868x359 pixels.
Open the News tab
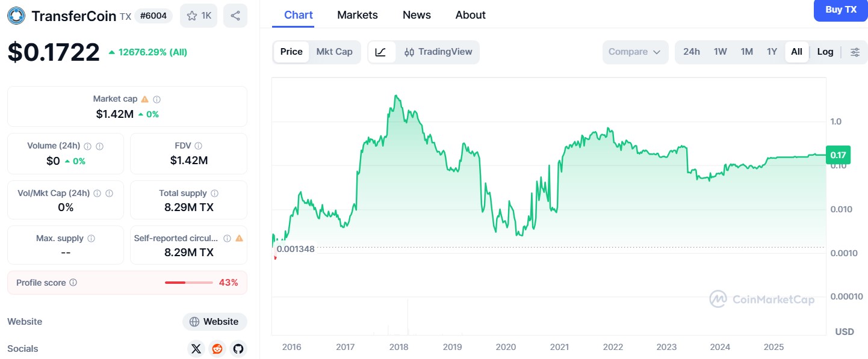[417, 14]
